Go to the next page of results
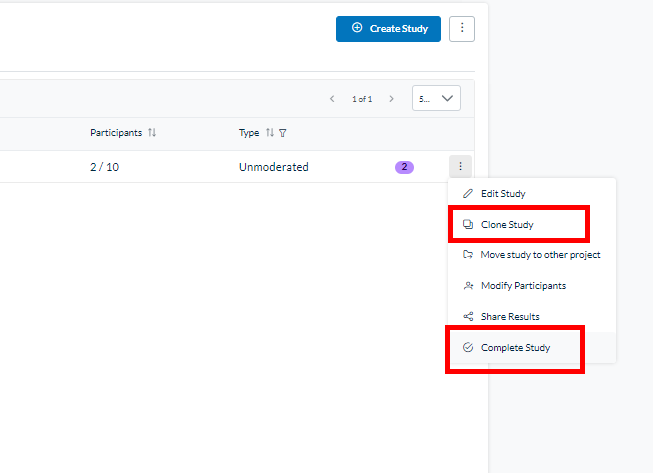 391,99
